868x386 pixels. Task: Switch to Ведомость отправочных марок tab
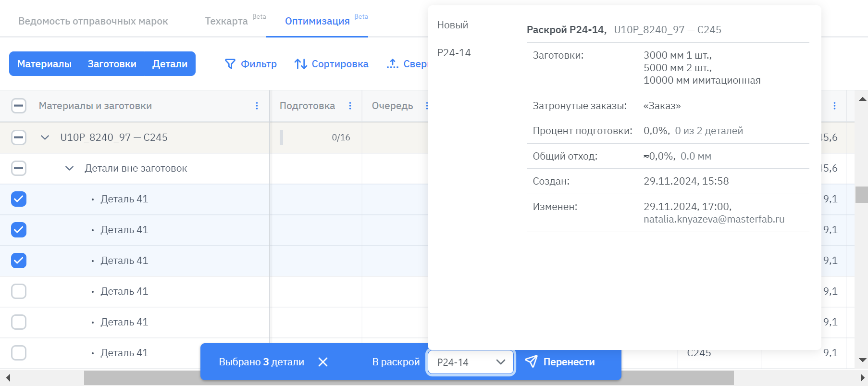tap(93, 21)
